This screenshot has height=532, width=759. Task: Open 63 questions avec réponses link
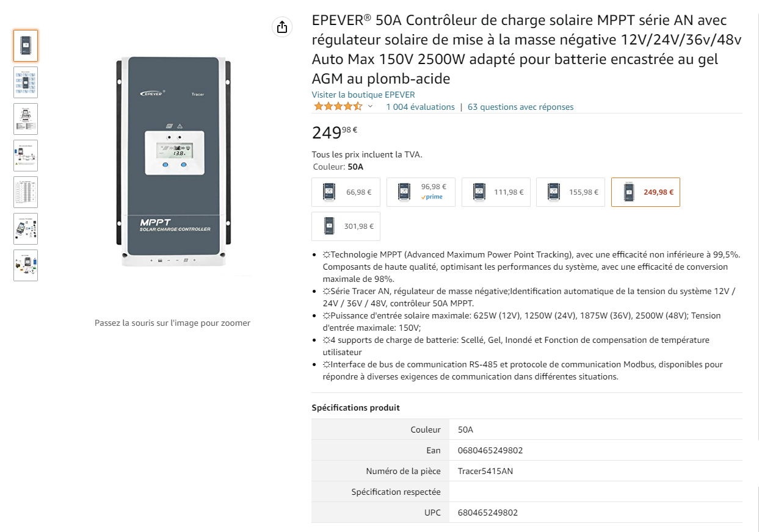520,107
